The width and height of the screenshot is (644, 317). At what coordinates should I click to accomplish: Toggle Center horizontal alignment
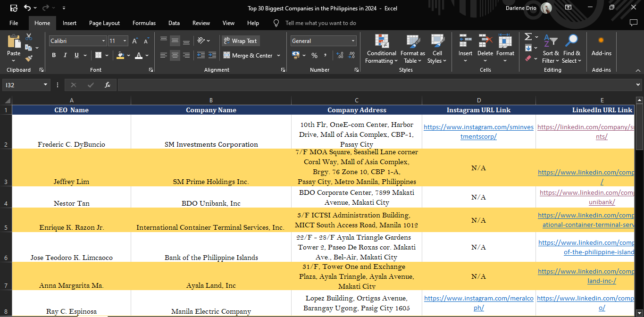pyautogui.click(x=175, y=55)
